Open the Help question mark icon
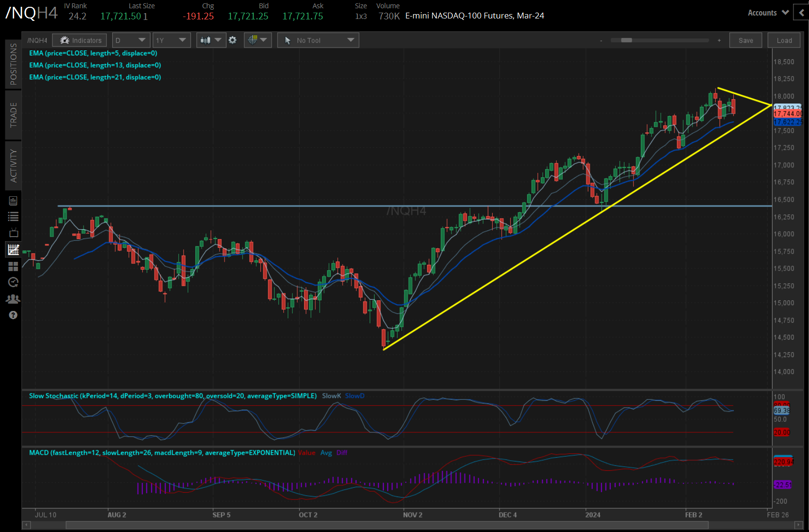809x532 pixels. tap(13, 315)
